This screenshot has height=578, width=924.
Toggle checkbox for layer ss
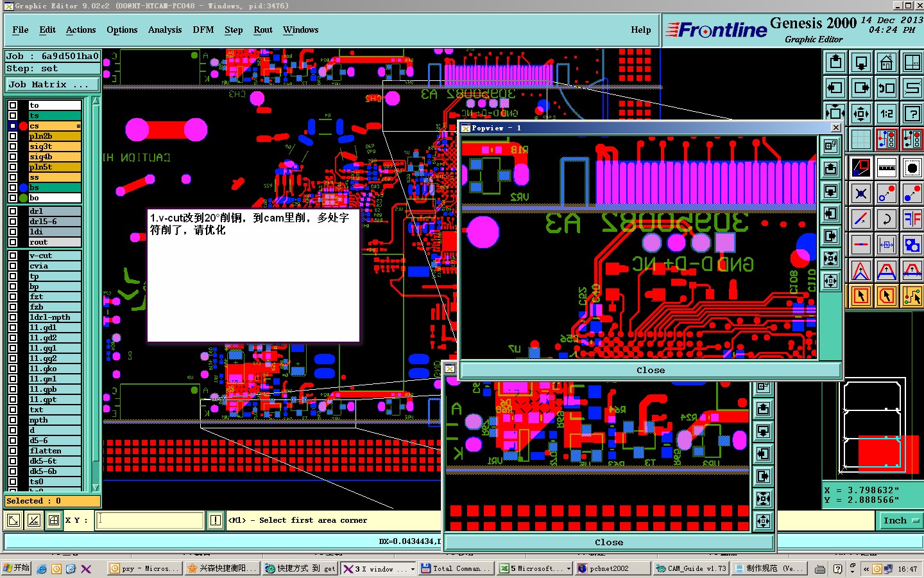click(13, 177)
